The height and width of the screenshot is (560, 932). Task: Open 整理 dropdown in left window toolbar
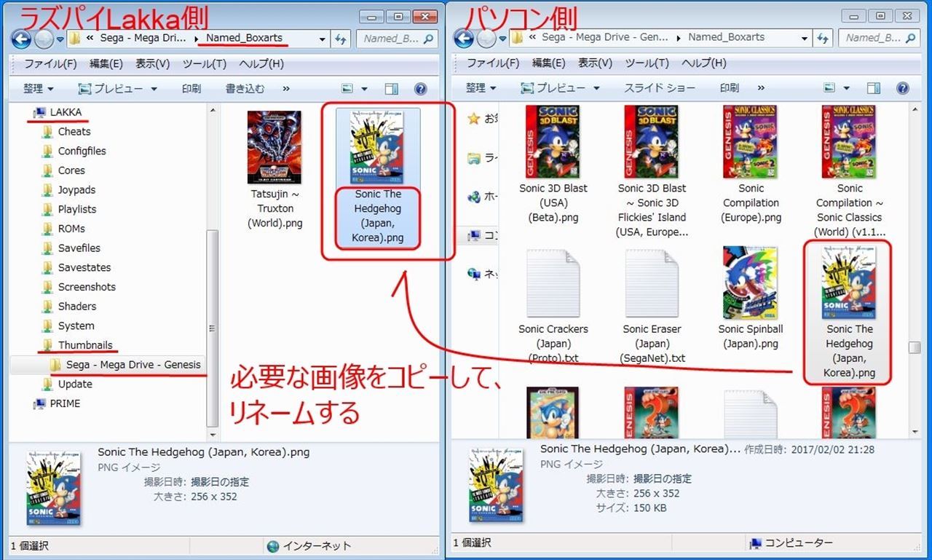click(38, 89)
